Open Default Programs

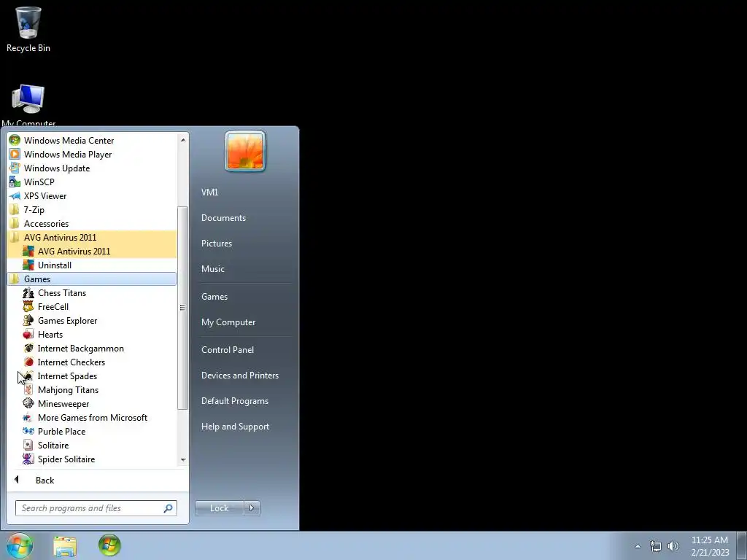[x=235, y=401]
